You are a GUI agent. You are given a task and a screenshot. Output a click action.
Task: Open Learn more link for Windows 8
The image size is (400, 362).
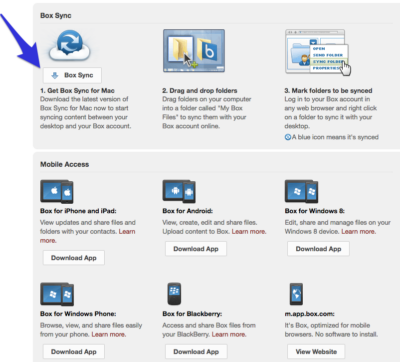pos(359,231)
